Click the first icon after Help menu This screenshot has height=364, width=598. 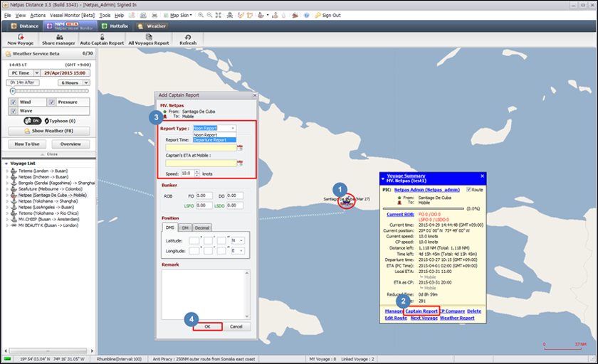pos(132,15)
